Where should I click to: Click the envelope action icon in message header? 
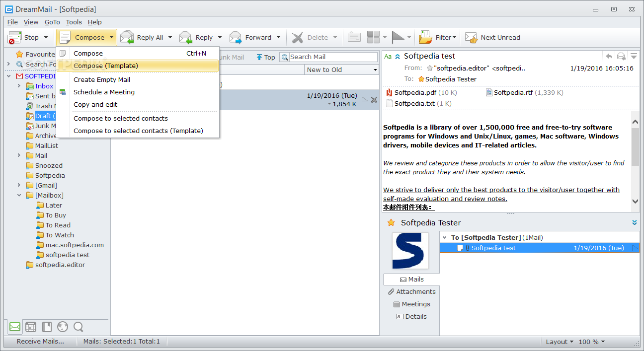pos(621,56)
